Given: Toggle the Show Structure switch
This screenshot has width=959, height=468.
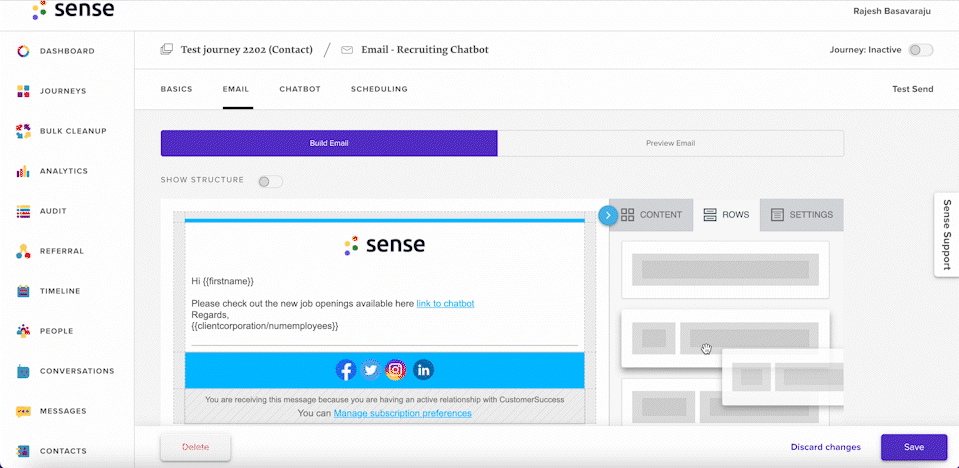Looking at the screenshot, I should coord(270,181).
